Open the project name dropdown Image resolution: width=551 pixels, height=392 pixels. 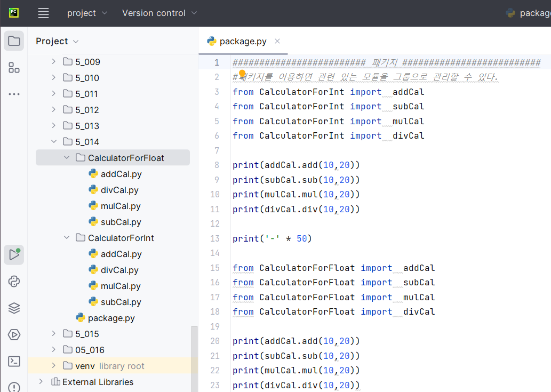[87, 13]
